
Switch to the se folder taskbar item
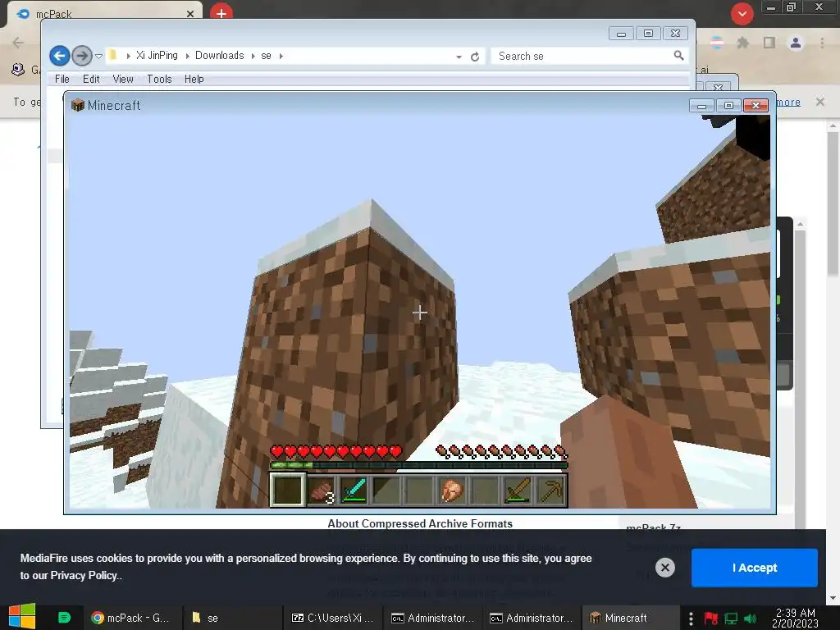234,618
